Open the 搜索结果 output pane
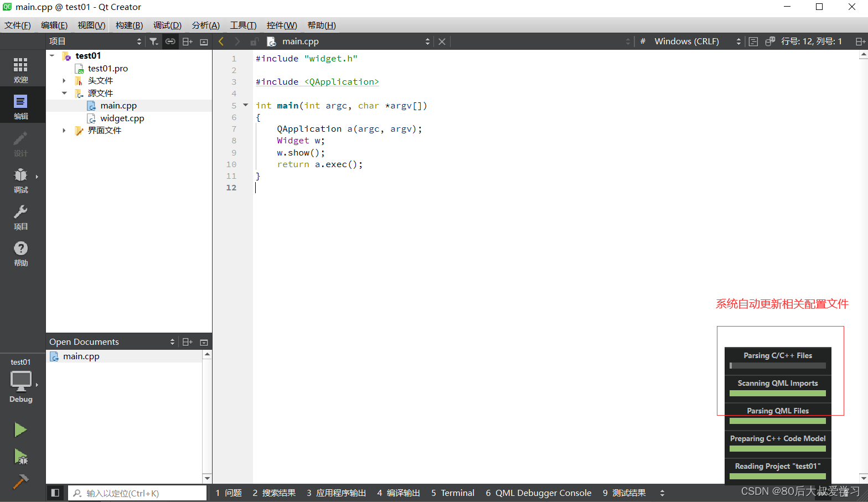The width and height of the screenshot is (868, 502). tap(274, 493)
